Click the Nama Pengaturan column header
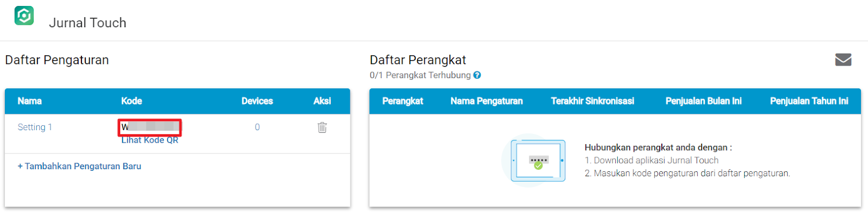This screenshot has width=868, height=218. coord(487,101)
